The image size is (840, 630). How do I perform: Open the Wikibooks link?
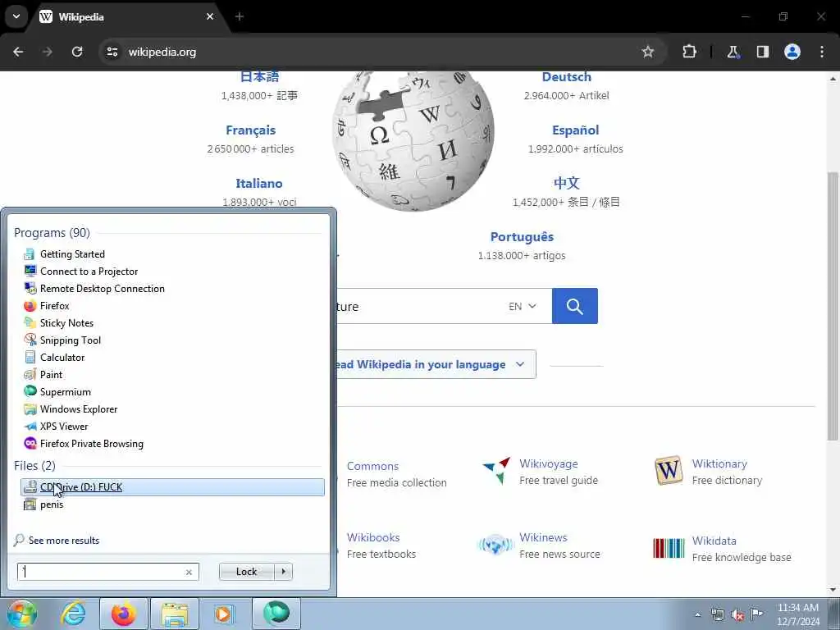(x=373, y=537)
